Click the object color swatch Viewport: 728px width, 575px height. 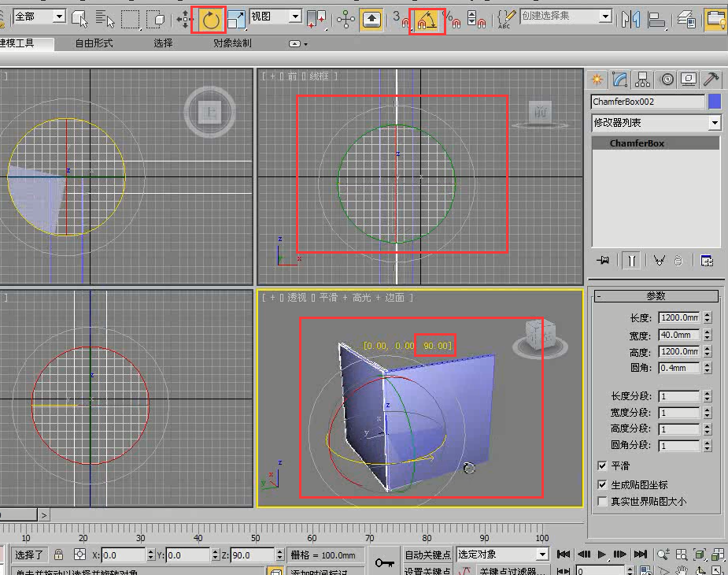[x=715, y=102]
